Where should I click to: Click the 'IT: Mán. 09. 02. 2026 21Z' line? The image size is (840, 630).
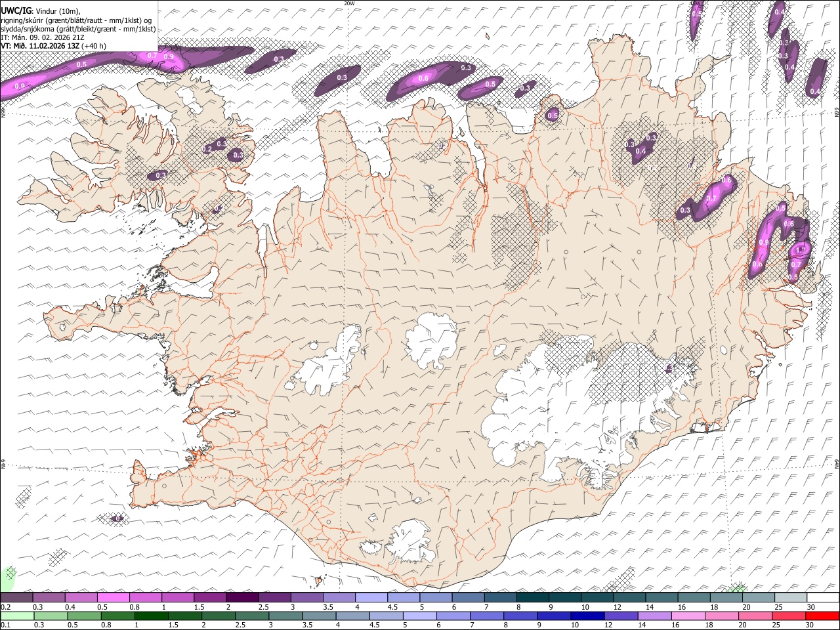pos(43,37)
